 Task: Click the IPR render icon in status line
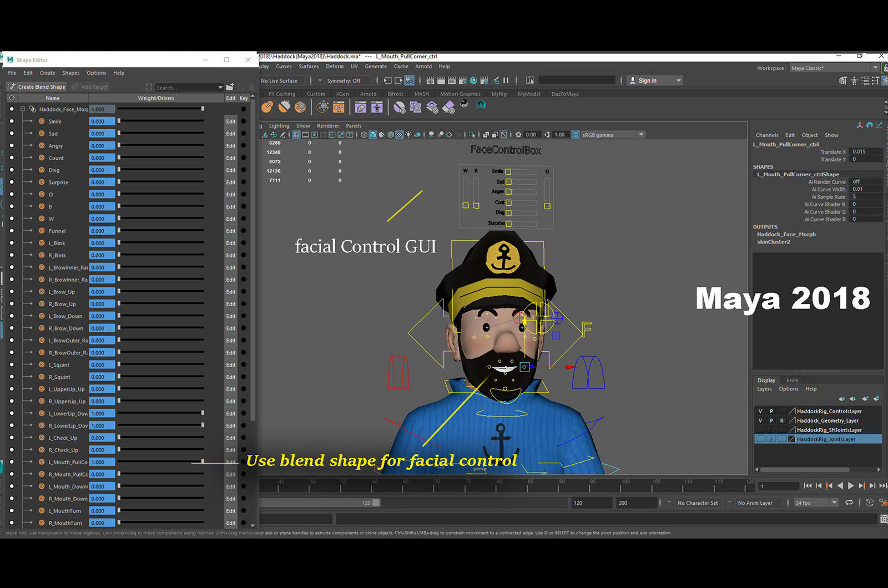[x=452, y=80]
